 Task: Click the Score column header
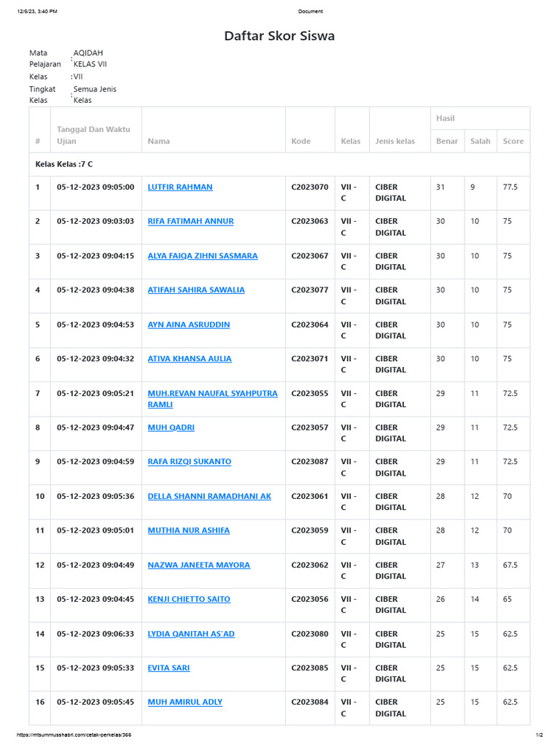click(x=513, y=141)
